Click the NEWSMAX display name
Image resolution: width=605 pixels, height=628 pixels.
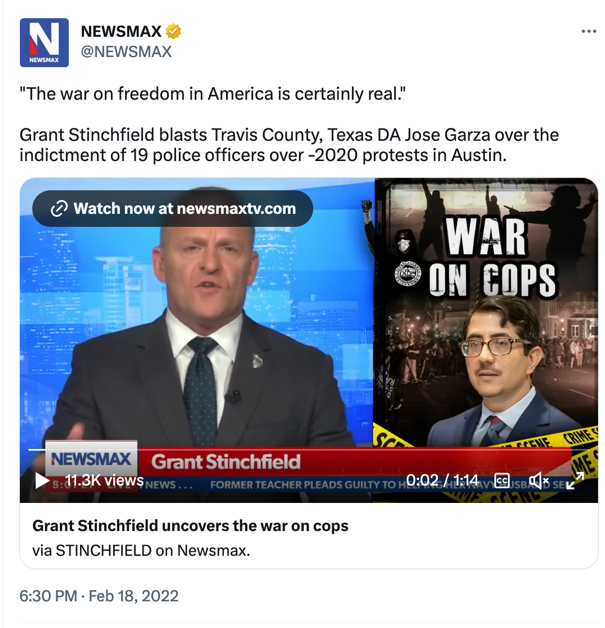click(121, 31)
